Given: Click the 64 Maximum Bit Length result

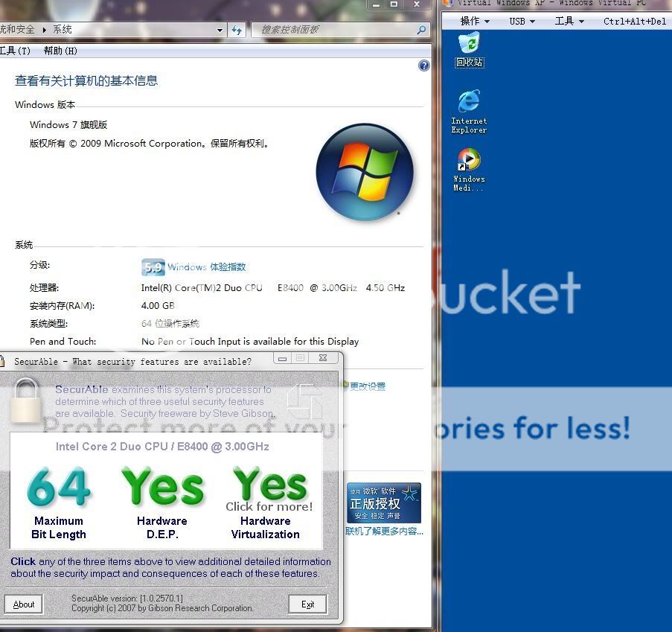Looking at the screenshot, I should 59,503.
